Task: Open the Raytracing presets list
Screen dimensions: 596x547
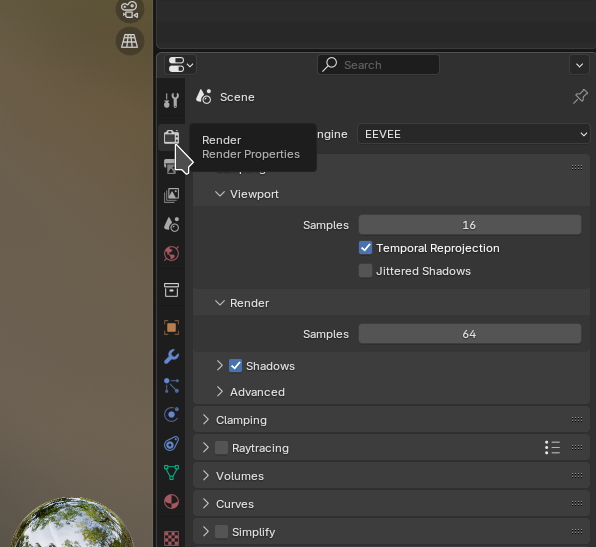Action: pyautogui.click(x=552, y=447)
